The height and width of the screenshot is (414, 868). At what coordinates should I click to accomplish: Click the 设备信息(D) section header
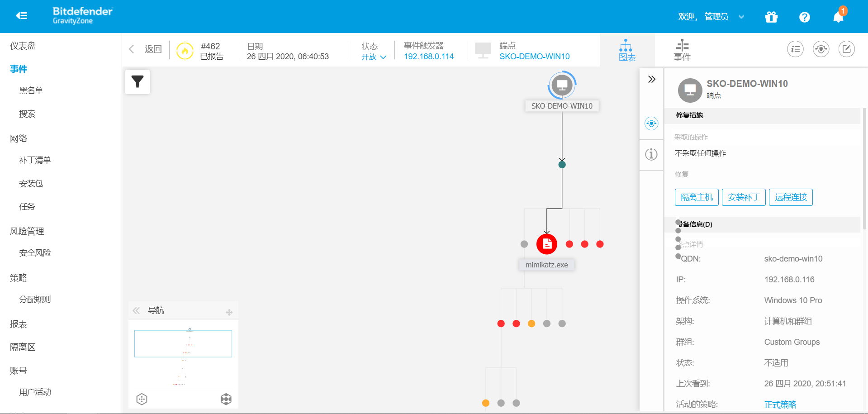(x=762, y=224)
